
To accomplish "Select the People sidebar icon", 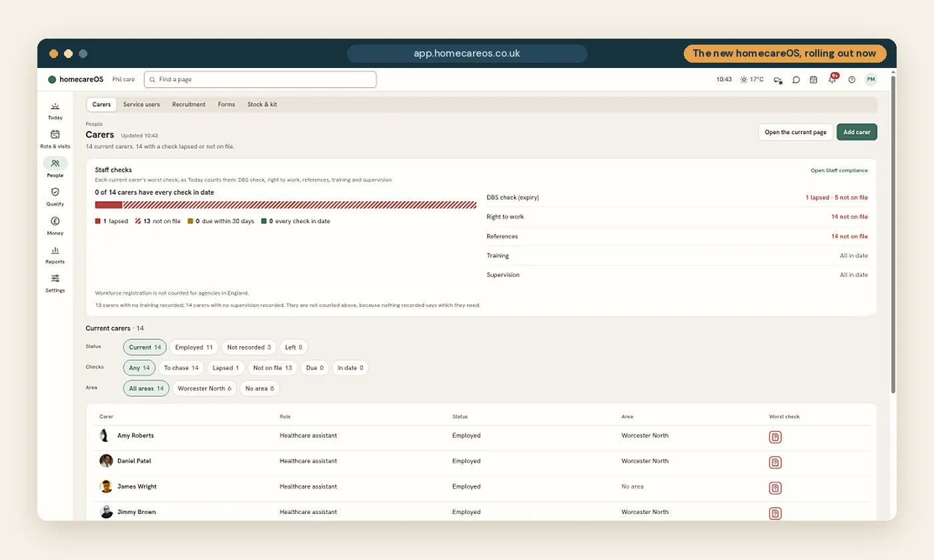I will (55, 163).
